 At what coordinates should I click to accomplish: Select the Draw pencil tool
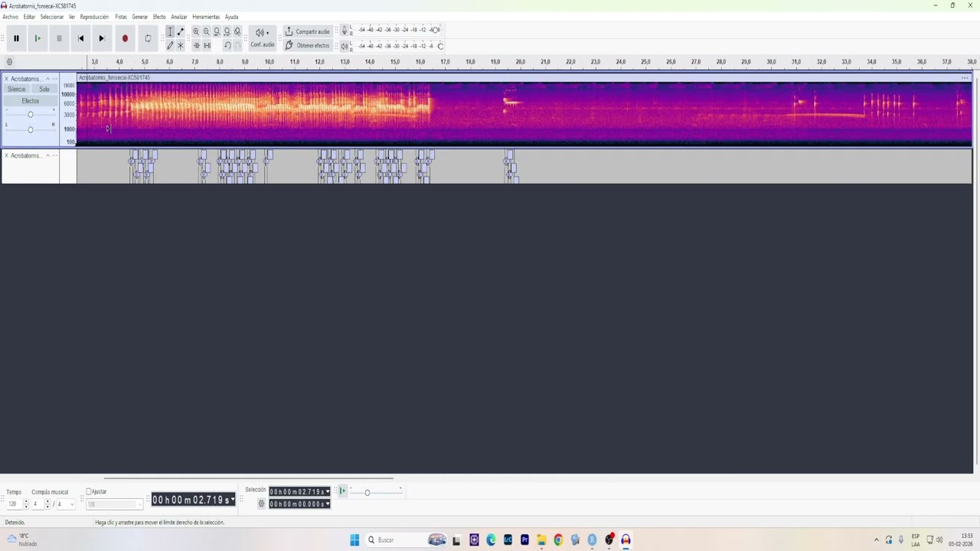pyautogui.click(x=170, y=45)
